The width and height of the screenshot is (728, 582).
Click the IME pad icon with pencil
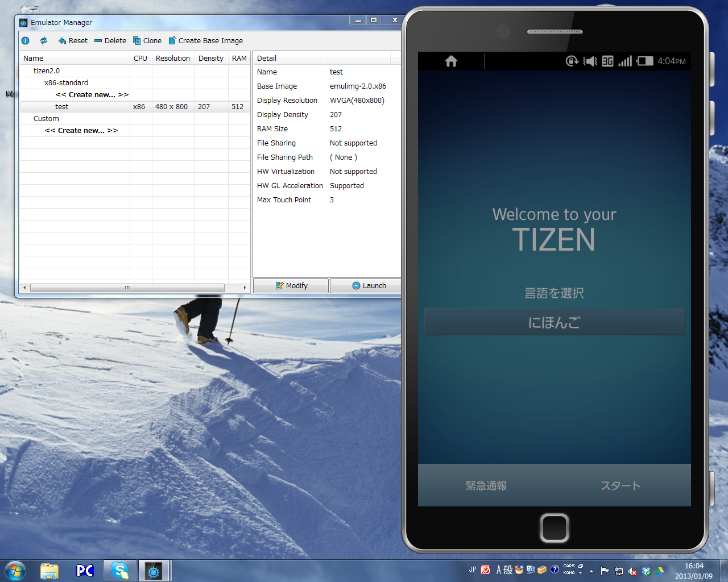click(x=519, y=569)
